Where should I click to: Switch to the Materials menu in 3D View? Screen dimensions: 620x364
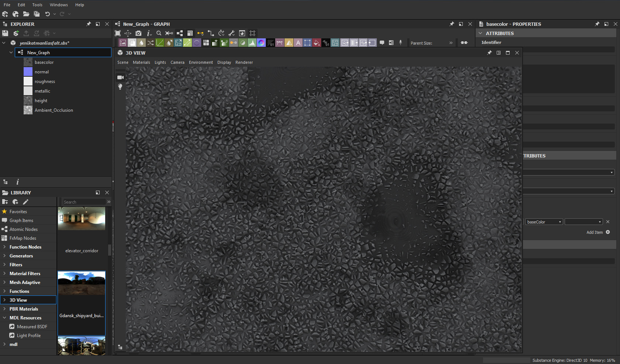click(141, 62)
